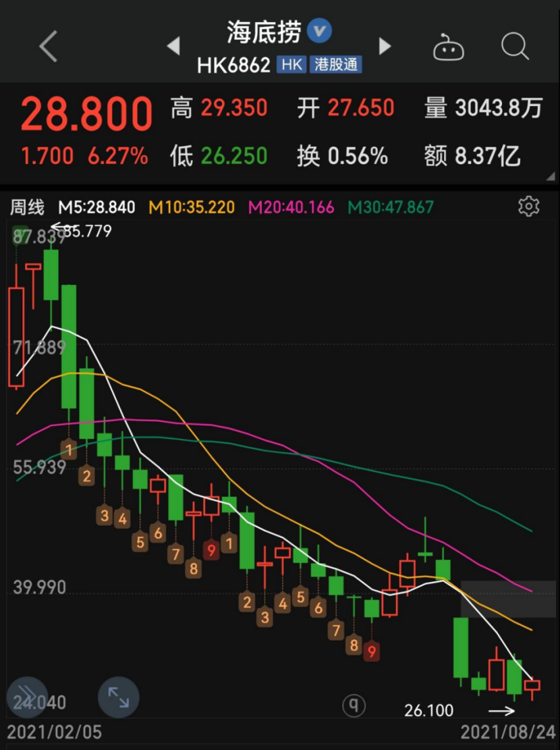This screenshot has height=750, width=560.
Task: Open the 周线 period selector
Action: tap(27, 207)
